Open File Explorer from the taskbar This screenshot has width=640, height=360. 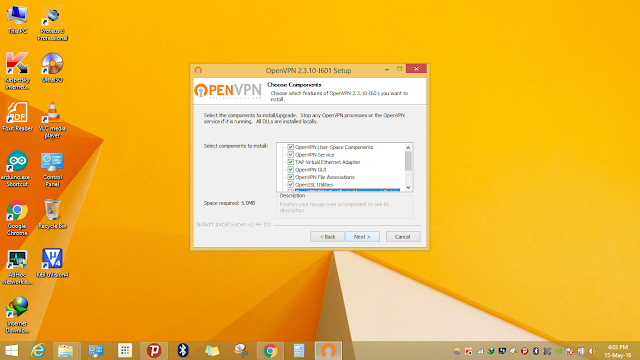point(65,351)
